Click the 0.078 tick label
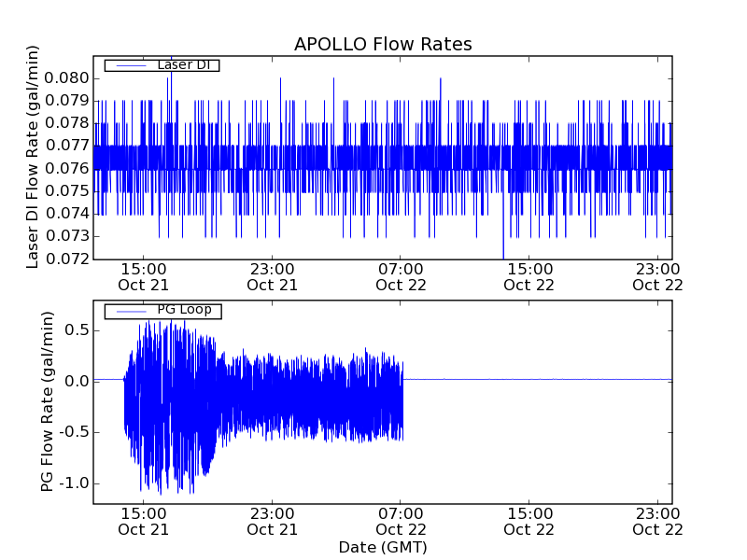 (67, 123)
